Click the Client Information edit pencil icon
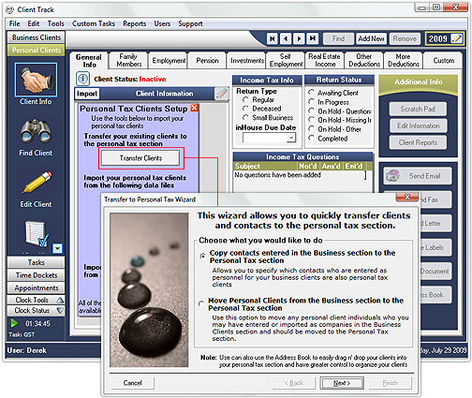Viewport: 472px width, 398px height. (221, 93)
